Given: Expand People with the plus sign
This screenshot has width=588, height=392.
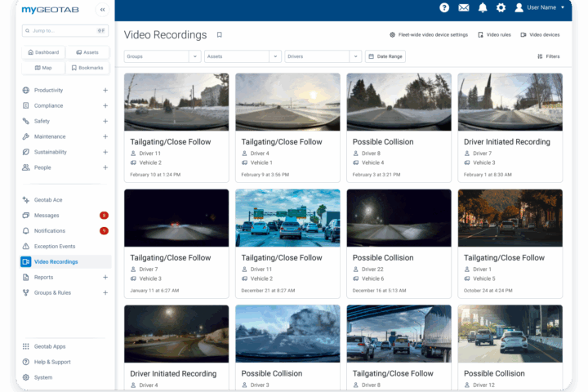Looking at the screenshot, I should point(105,167).
